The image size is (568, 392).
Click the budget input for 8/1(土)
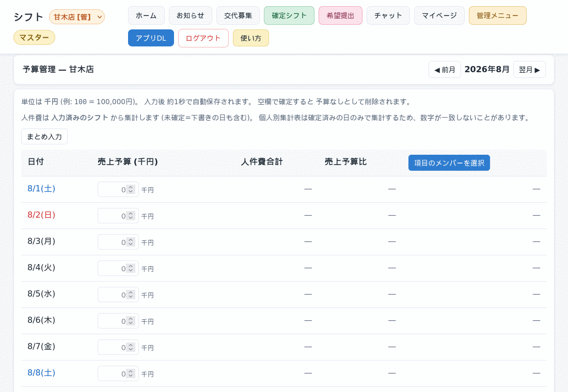click(x=118, y=189)
